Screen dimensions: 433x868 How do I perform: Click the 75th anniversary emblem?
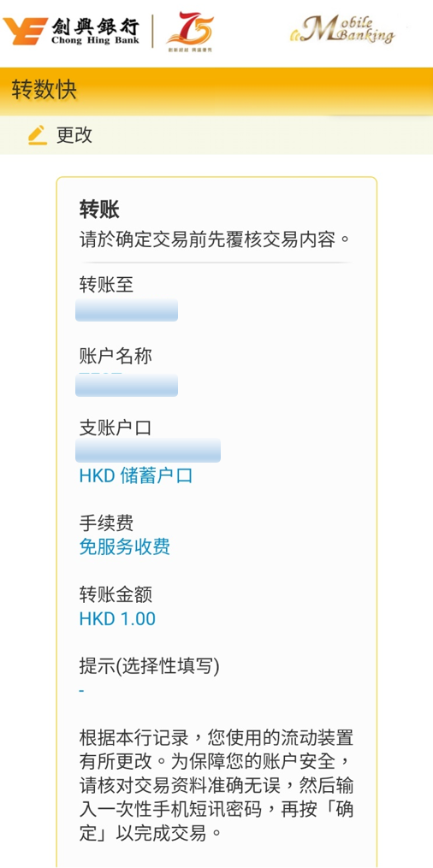point(189,32)
